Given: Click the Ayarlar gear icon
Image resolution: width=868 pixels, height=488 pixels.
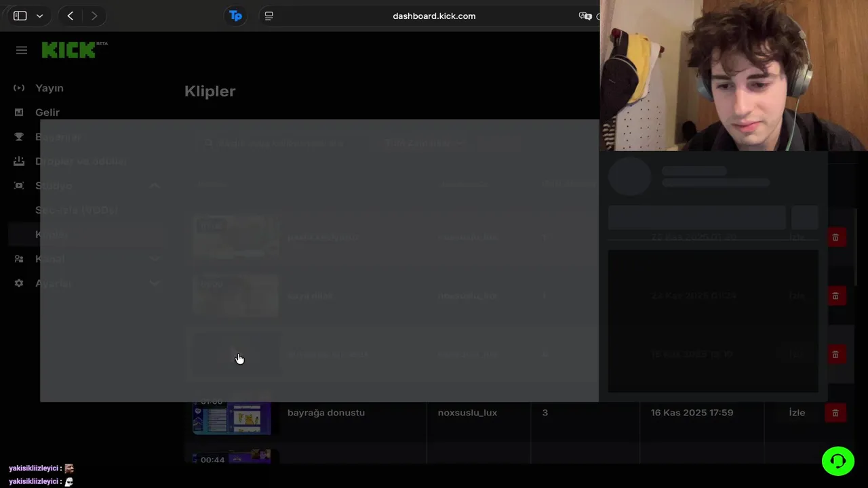Looking at the screenshot, I should [x=19, y=283].
